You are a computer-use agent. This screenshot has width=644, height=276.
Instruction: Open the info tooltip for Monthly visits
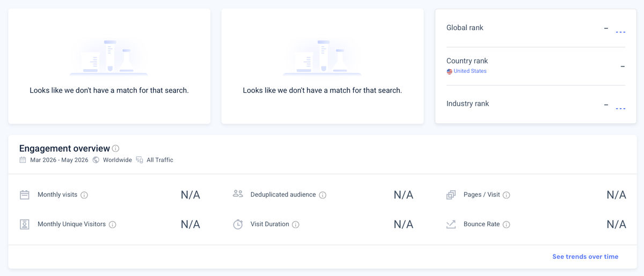click(x=84, y=195)
